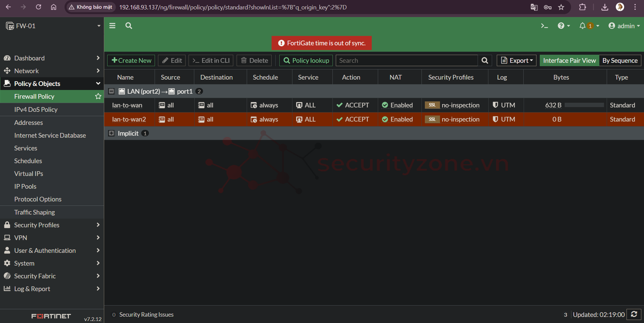Viewport: 644px width, 323px height.
Task: Click the top bar search magnifier icon
Action: [129, 26]
